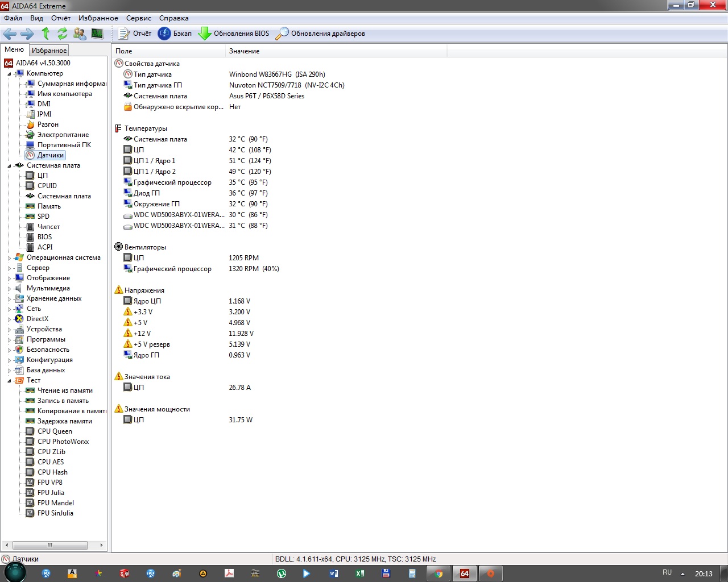Click the Конфигурация icon in the tree
The width and height of the screenshot is (728, 582).
pyautogui.click(x=19, y=360)
